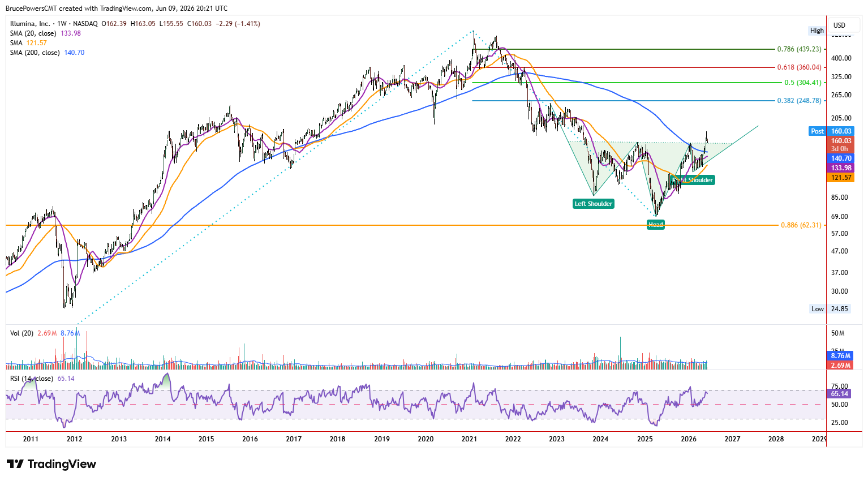868x481 pixels.
Task: Select the Right Shoulder pattern label
Action: pos(693,180)
